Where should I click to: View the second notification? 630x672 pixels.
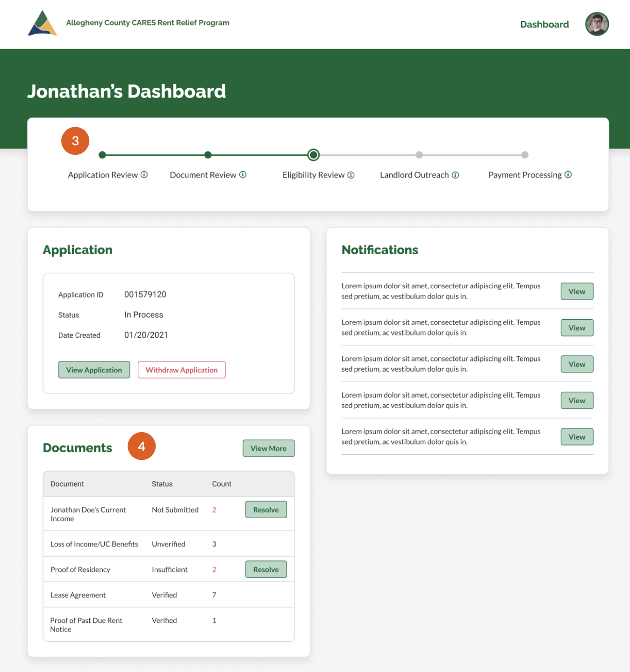coord(577,328)
